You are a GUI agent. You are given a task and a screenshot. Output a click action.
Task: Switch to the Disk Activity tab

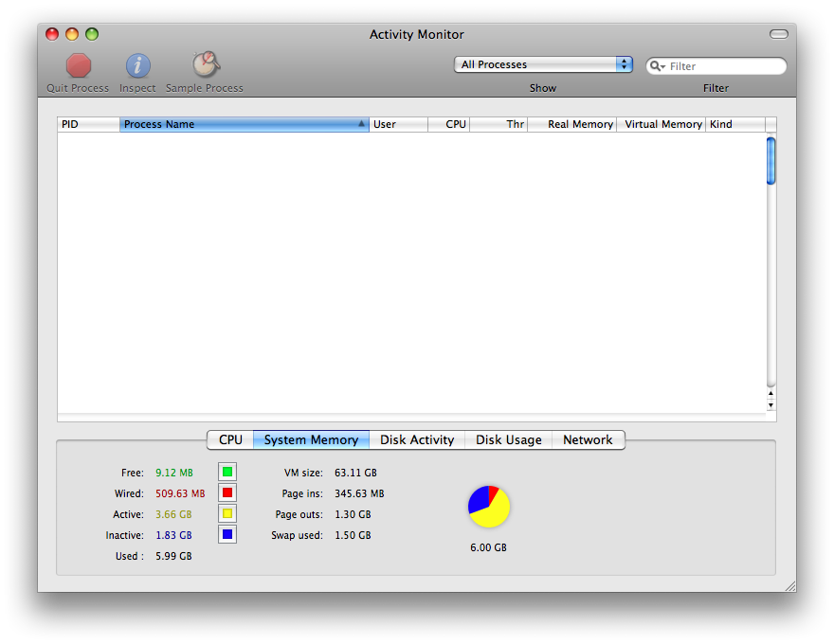click(x=417, y=440)
